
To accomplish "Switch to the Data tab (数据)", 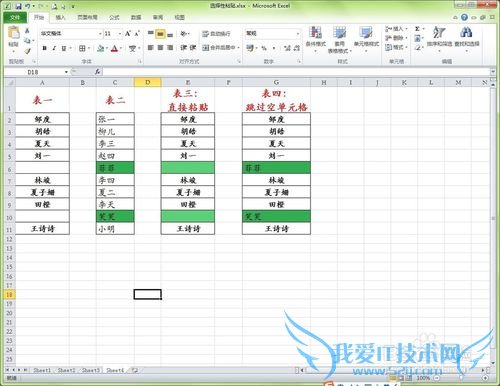I will pos(136,17).
